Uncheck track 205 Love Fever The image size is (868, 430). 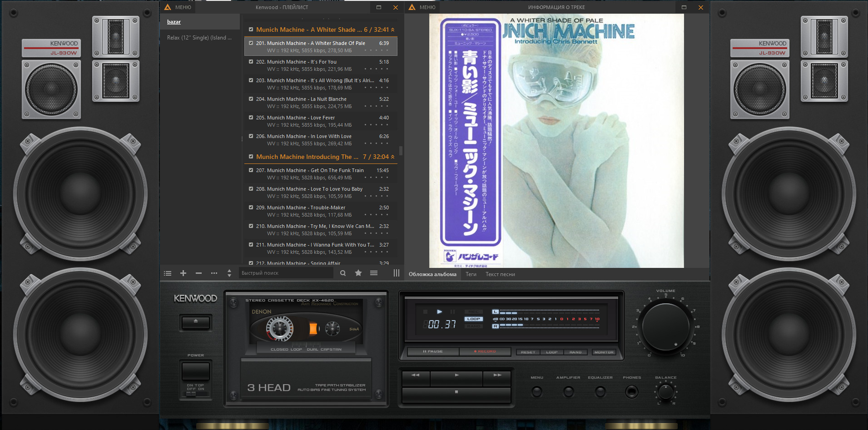pos(251,118)
